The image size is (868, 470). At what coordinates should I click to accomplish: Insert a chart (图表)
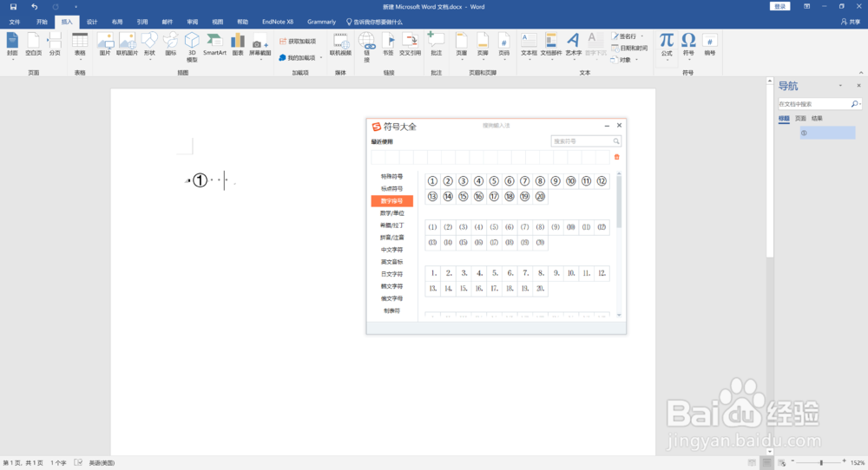[238, 45]
